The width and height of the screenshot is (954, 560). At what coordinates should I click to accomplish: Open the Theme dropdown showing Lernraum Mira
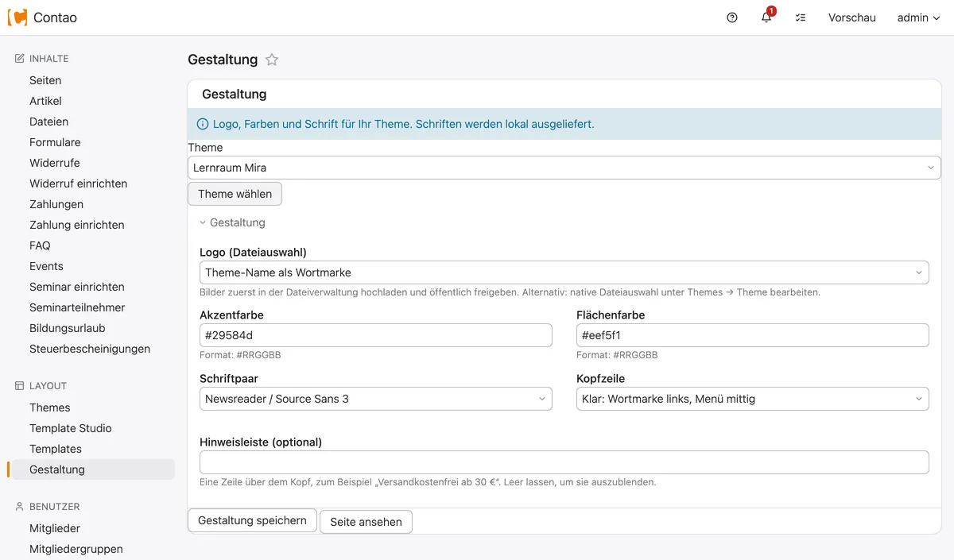(564, 168)
